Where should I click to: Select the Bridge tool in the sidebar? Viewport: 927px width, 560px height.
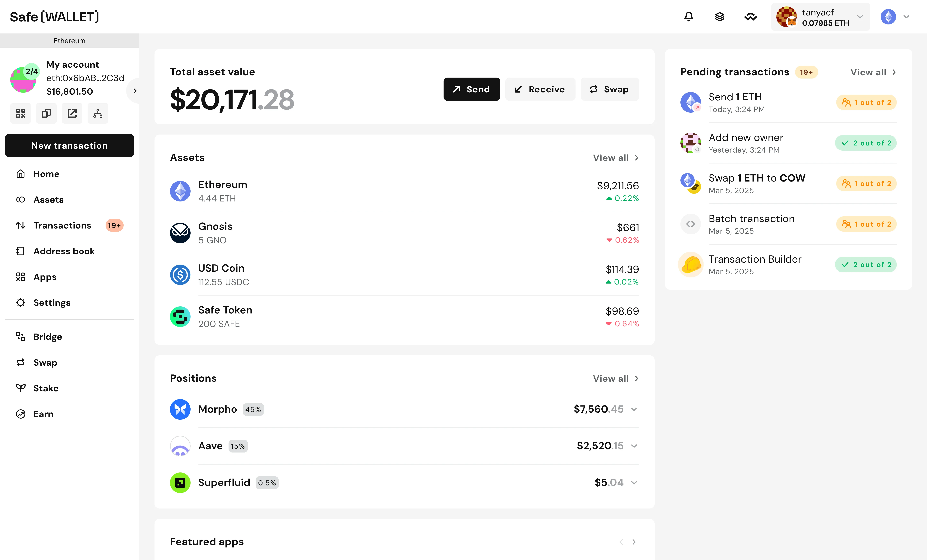point(48,337)
